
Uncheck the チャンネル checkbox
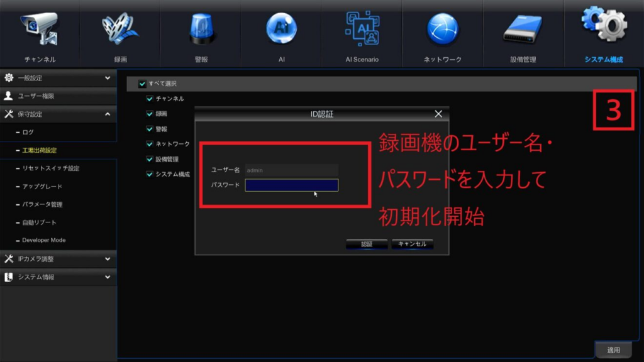click(150, 99)
